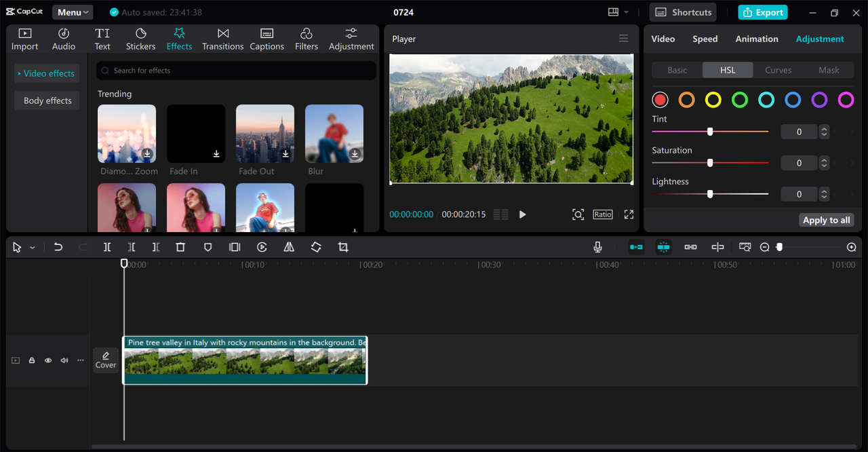The image size is (868, 452).
Task: Open the Shortcuts button
Action: point(684,12)
